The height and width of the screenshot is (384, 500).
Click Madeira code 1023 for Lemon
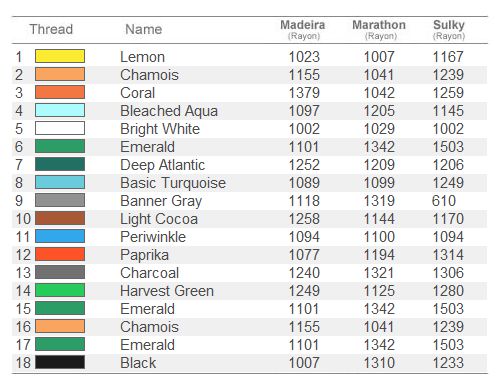(x=304, y=57)
